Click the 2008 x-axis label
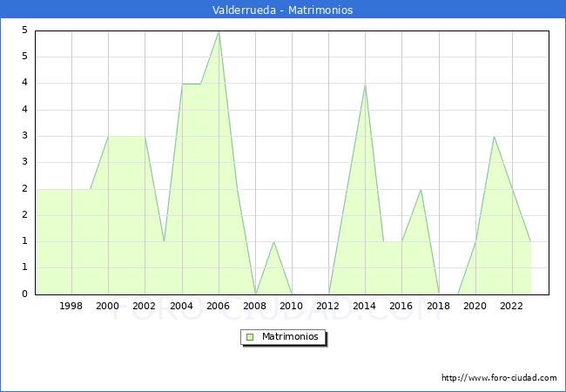 pyautogui.click(x=255, y=306)
